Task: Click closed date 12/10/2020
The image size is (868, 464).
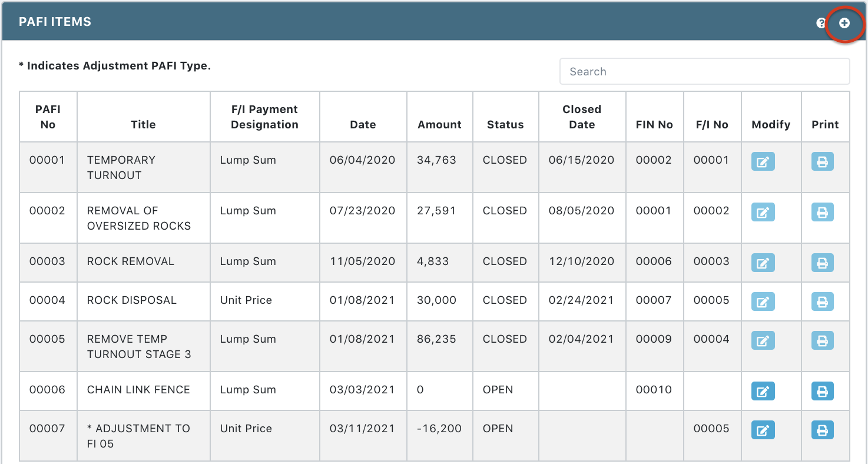Action: 582,261
